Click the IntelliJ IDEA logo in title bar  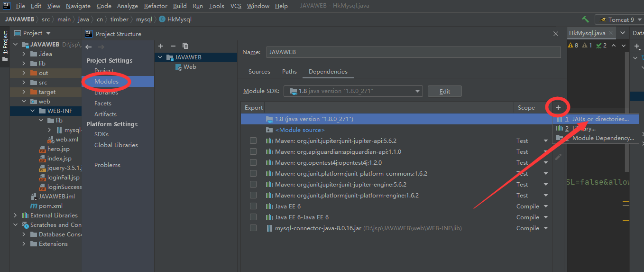(7, 6)
